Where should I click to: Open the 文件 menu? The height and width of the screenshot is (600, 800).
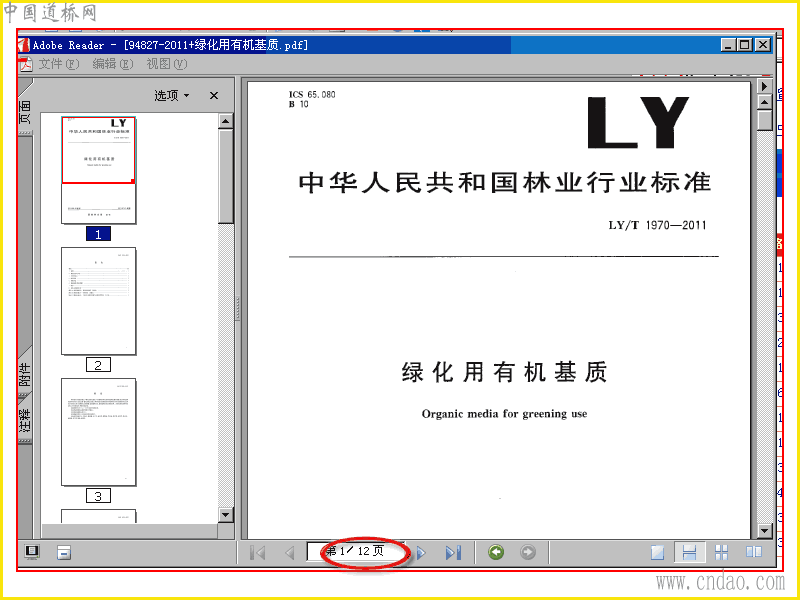(59, 64)
